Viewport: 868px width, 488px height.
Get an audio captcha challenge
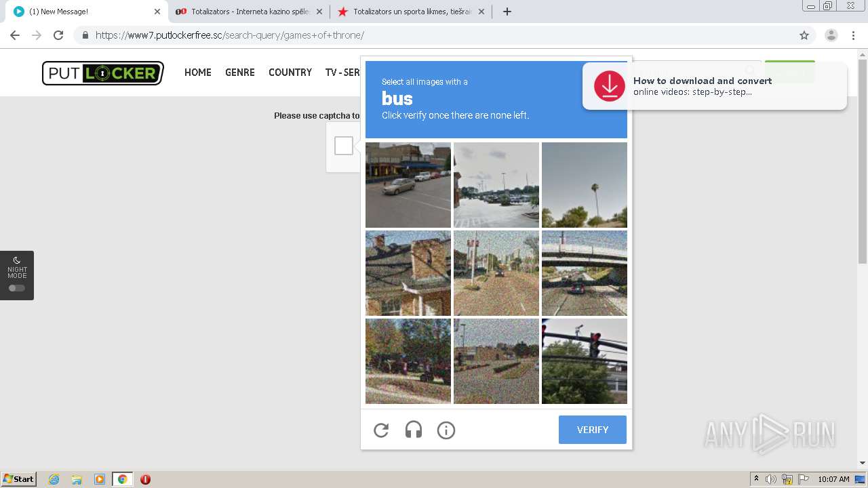[414, 430]
